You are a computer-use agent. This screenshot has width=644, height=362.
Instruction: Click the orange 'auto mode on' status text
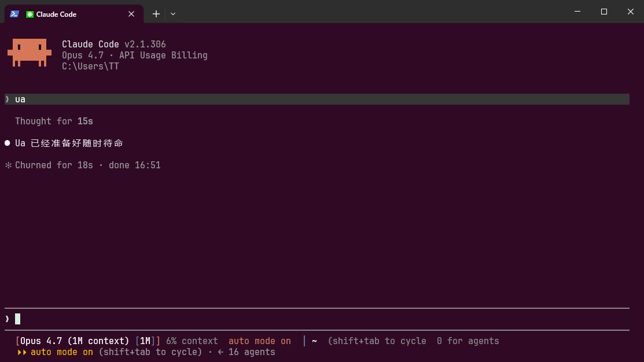pos(260,341)
